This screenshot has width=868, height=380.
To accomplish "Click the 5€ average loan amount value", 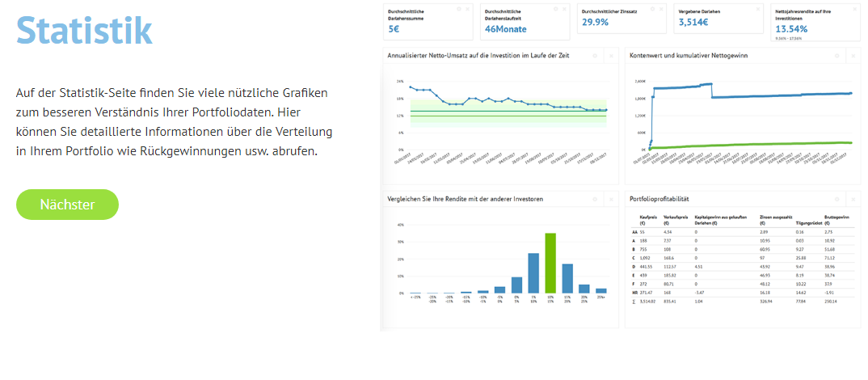I will (x=394, y=29).
